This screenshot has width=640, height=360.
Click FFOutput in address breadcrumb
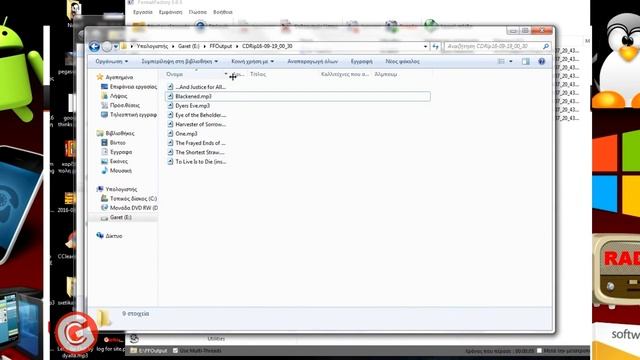point(220,47)
